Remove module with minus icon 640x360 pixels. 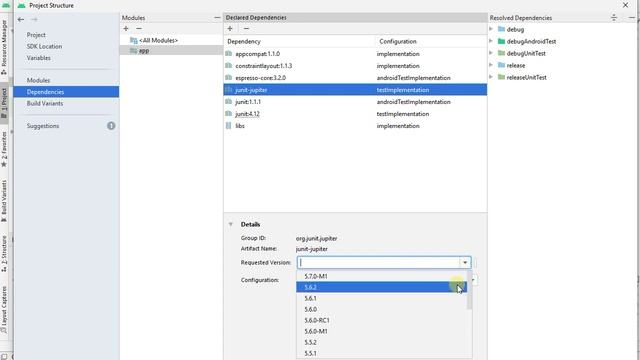click(139, 29)
